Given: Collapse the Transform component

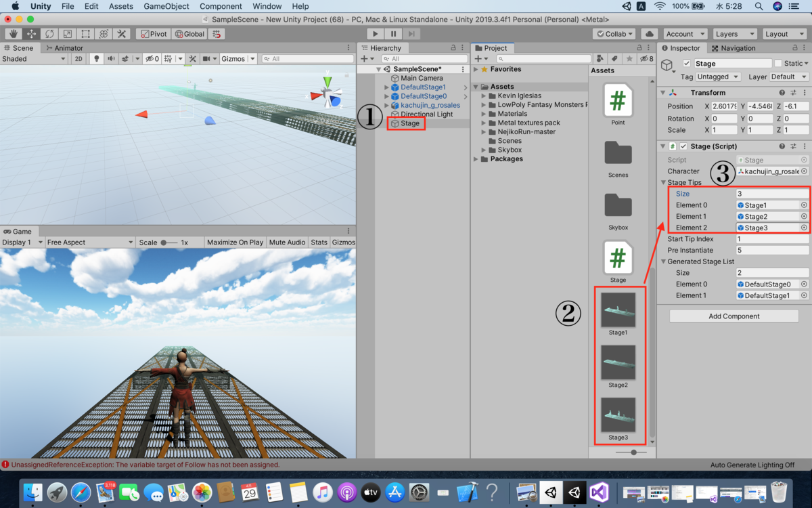Looking at the screenshot, I should point(663,93).
